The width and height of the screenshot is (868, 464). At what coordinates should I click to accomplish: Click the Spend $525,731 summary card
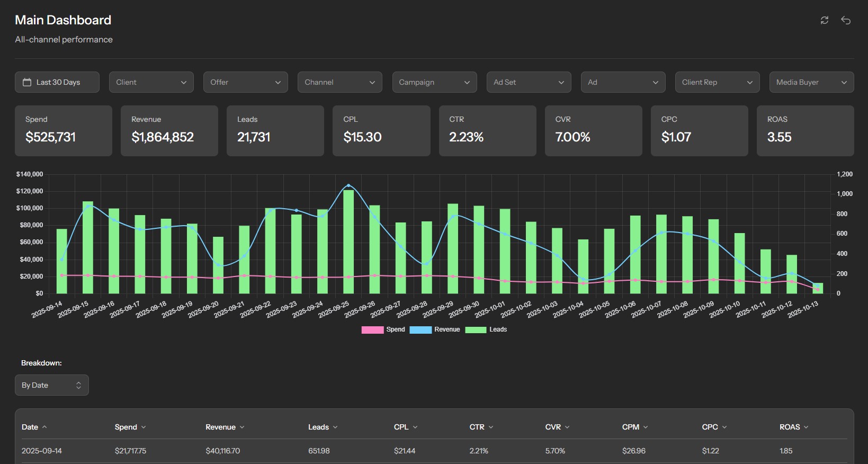[64, 131]
